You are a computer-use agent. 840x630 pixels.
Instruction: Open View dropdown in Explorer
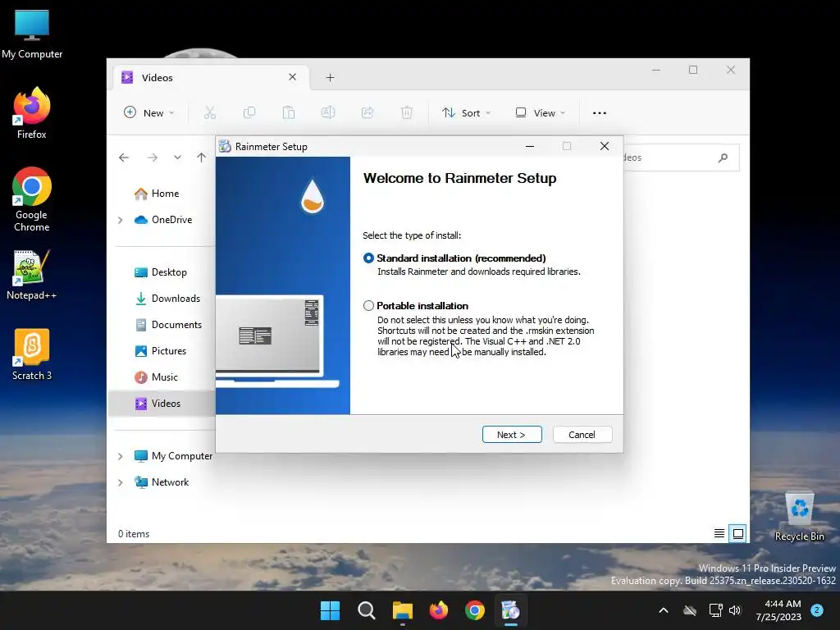540,113
